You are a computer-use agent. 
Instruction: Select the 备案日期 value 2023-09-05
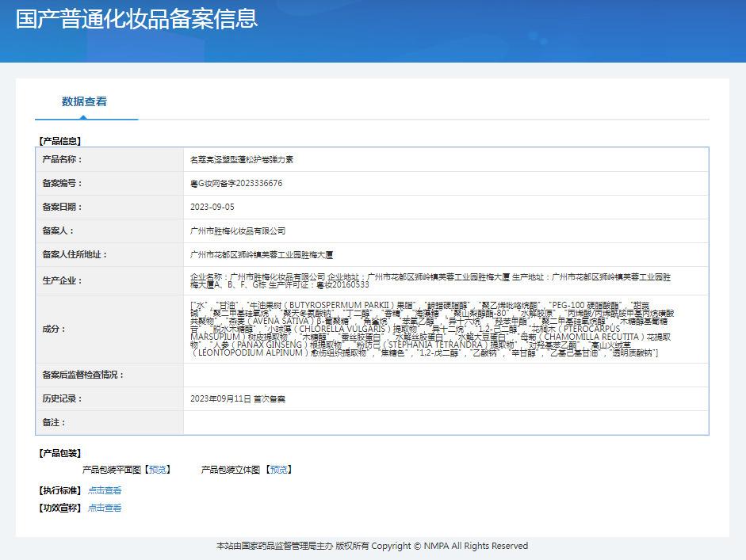[x=212, y=207]
